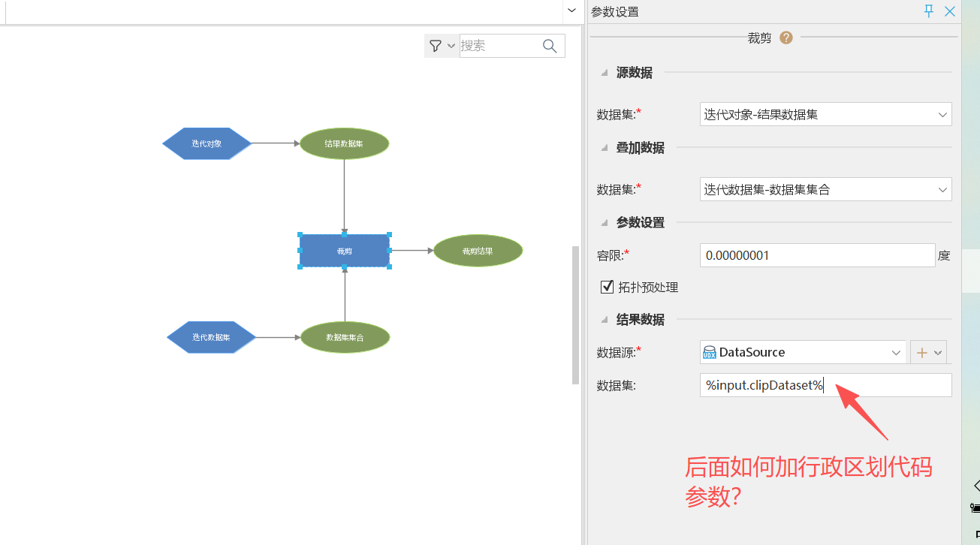Open overlay 数据集 dropdown 迭代数据集-数据集集合
Image resolution: width=980 pixels, height=545 pixels.
825,189
